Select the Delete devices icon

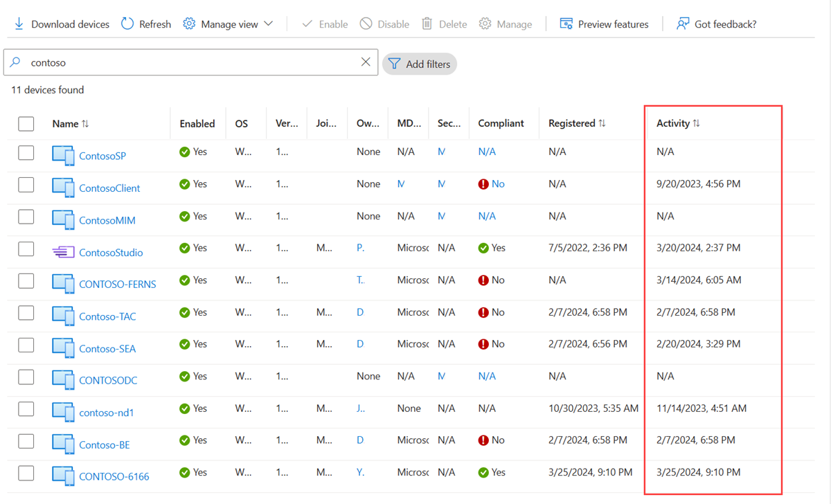(426, 23)
